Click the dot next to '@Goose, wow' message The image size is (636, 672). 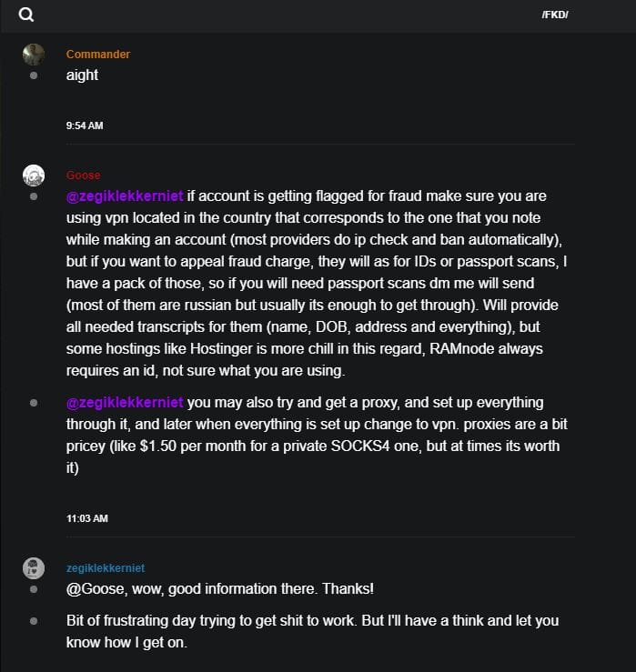34,589
